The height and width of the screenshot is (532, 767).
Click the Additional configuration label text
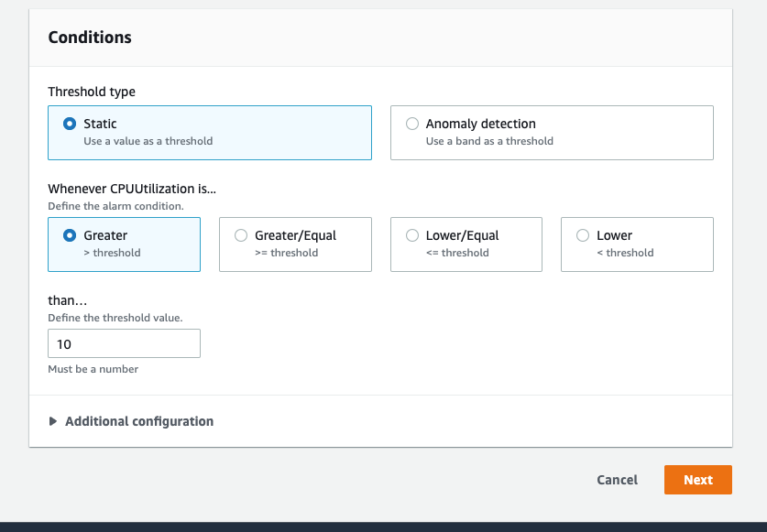(139, 421)
